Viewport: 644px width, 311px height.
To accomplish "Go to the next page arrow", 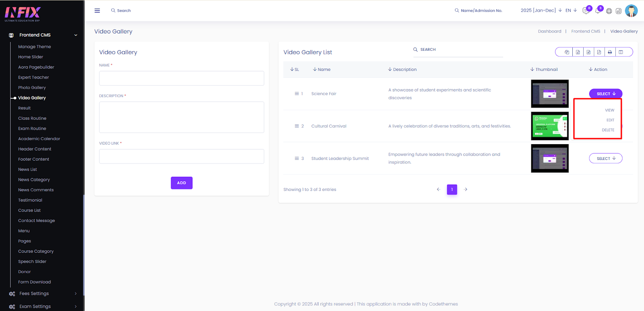I will pos(466,189).
